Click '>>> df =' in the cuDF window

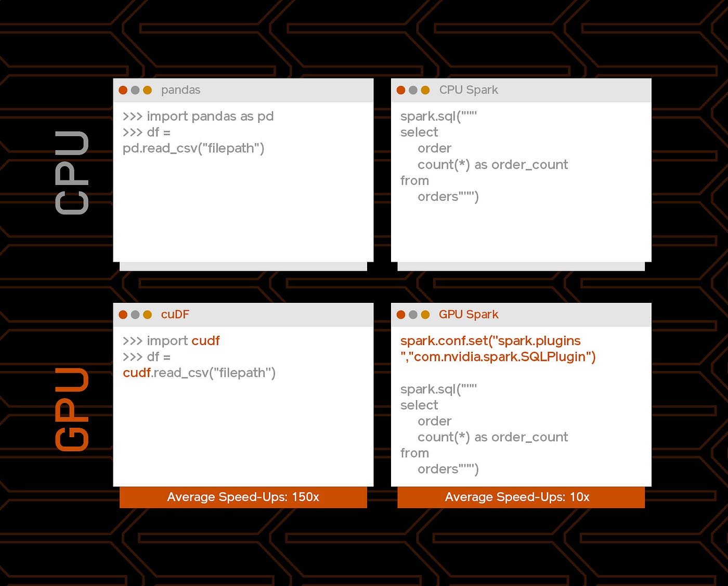pos(147,357)
